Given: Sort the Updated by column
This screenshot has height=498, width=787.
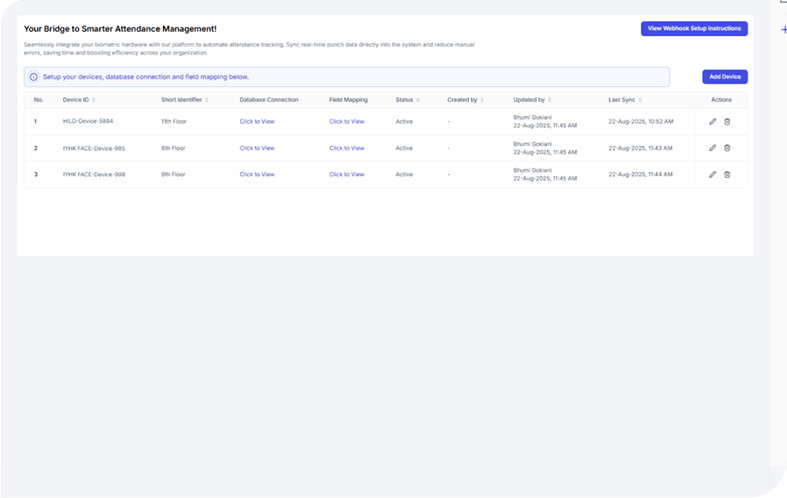Looking at the screenshot, I should click(551, 100).
